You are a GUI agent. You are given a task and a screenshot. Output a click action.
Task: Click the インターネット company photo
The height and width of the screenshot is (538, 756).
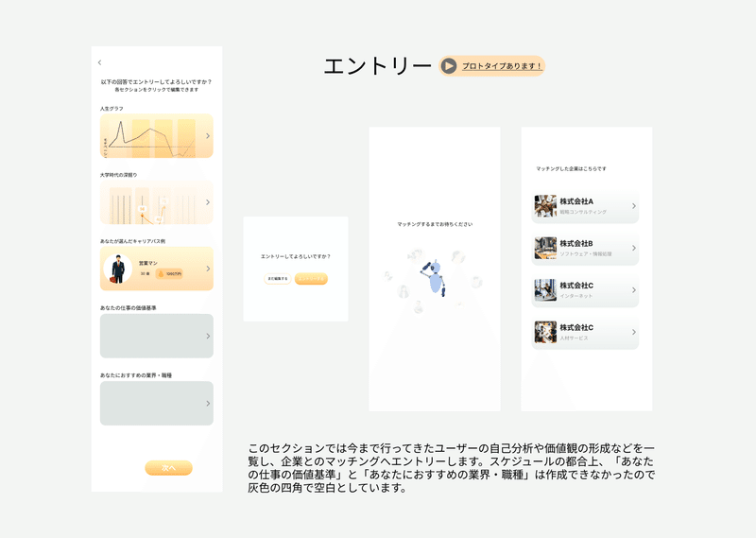(545, 290)
